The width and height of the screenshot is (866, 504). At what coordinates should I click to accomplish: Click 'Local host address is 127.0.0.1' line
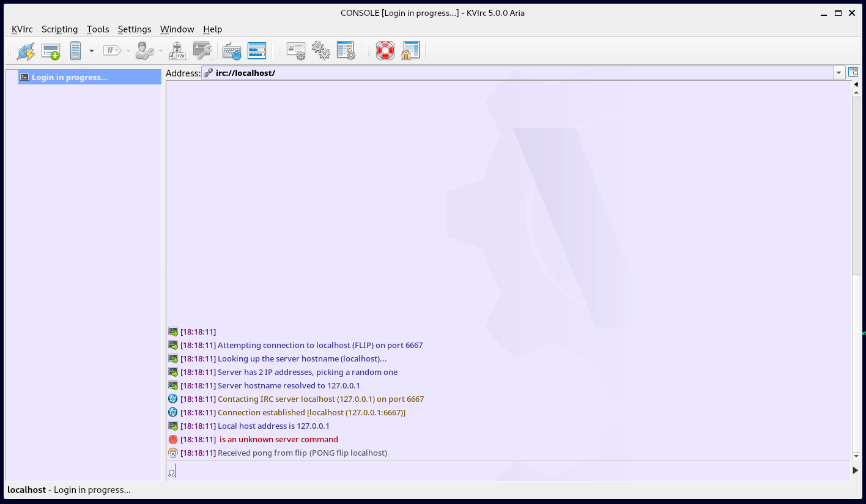coord(273,426)
